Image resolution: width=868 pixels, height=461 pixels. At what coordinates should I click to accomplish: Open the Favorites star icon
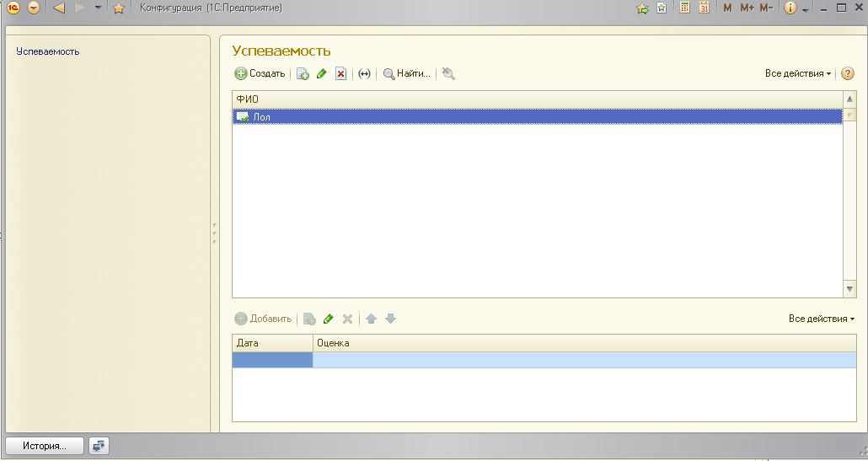[x=119, y=8]
